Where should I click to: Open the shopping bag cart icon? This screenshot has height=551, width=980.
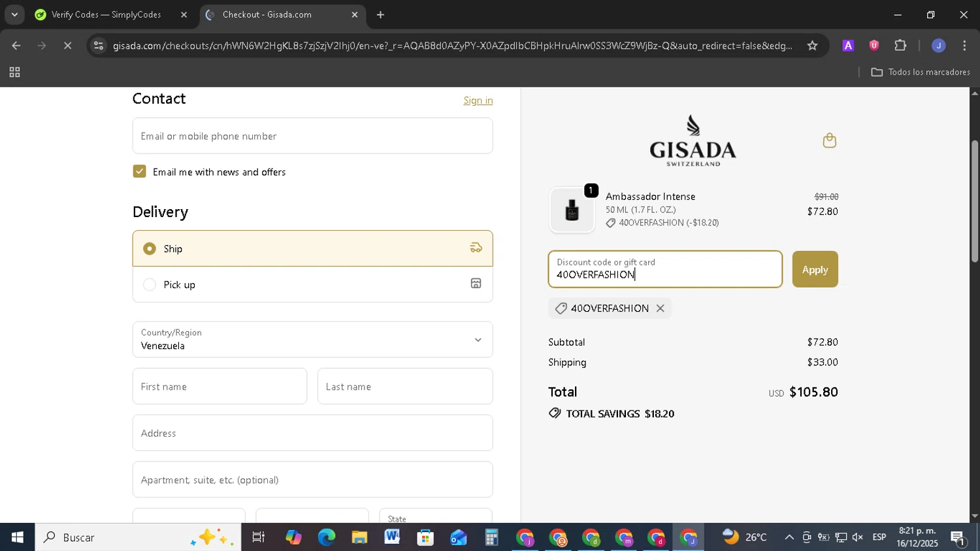pos(829,141)
